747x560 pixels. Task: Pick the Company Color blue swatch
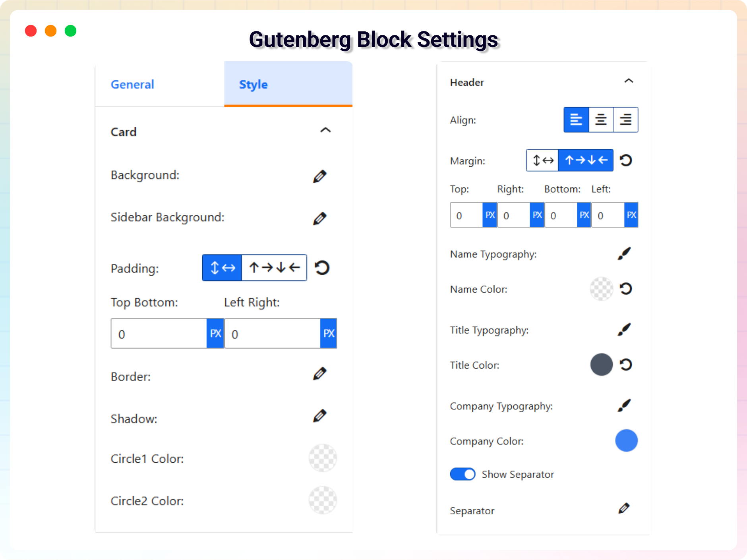click(626, 440)
